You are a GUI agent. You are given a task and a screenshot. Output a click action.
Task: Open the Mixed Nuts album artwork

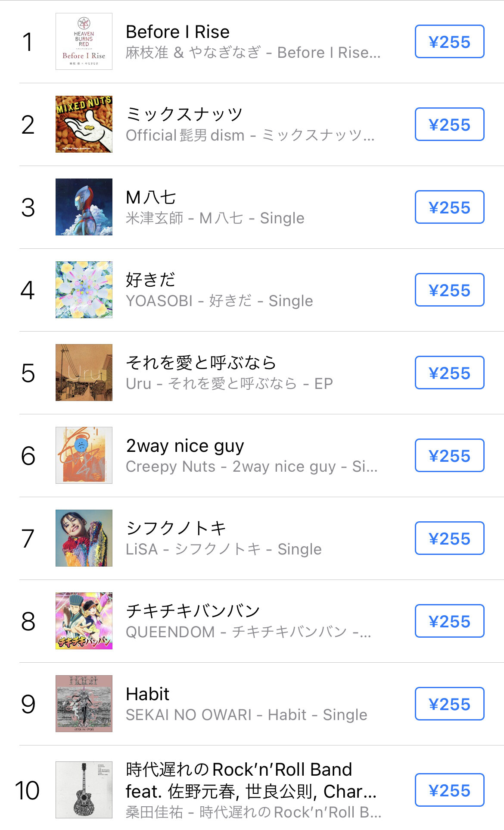coord(84,124)
